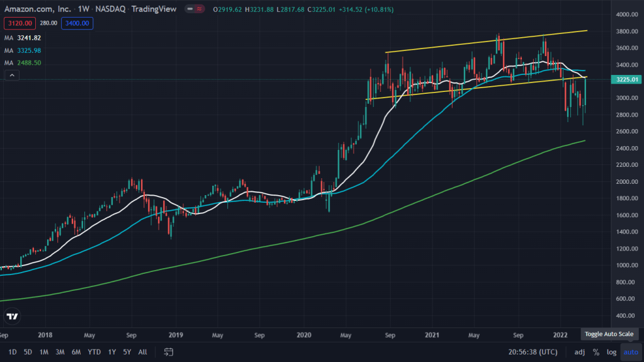Screen dimensions: 644x362
Task: Switch to the 5Y time range
Action: point(127,352)
